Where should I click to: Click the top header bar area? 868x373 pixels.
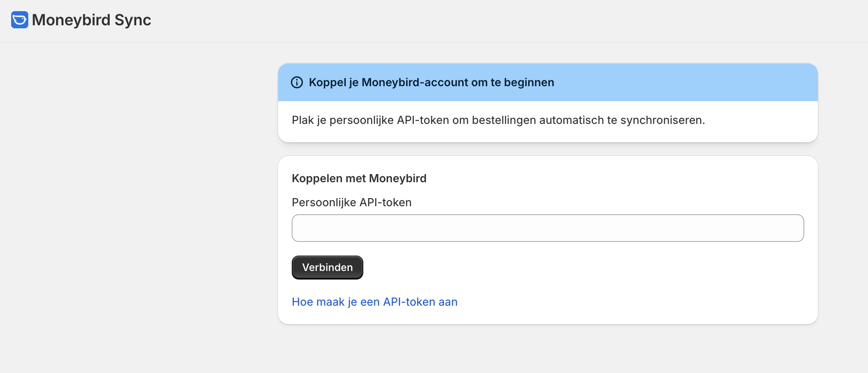point(471,21)
